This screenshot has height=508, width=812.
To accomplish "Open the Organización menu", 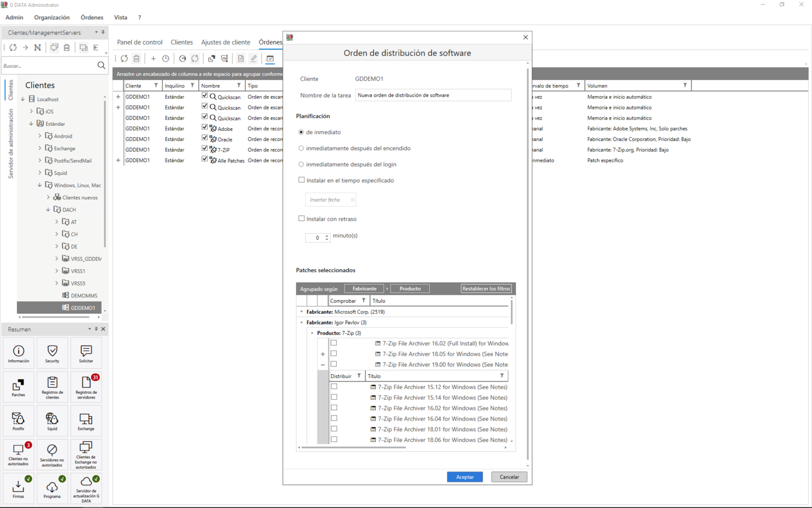I will (52, 17).
